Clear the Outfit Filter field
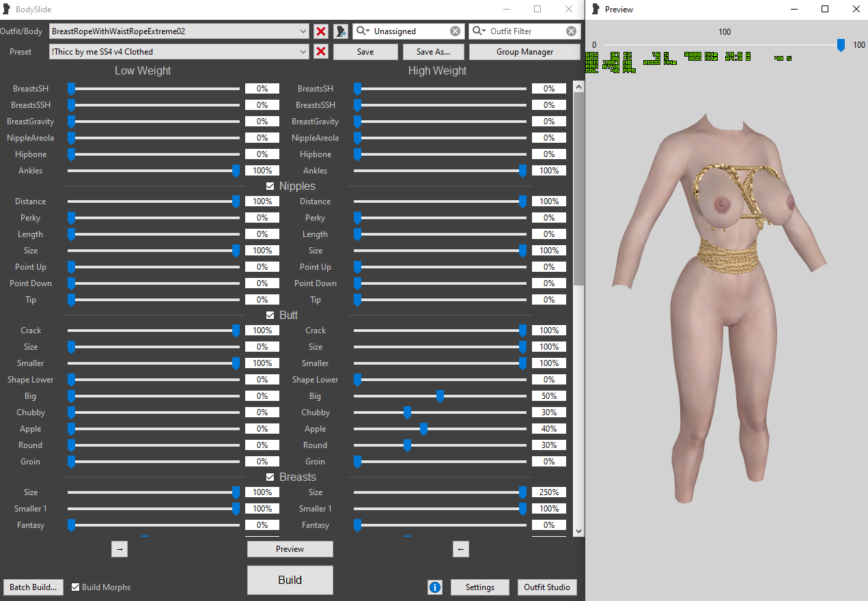This screenshot has height=601, width=868. click(571, 31)
